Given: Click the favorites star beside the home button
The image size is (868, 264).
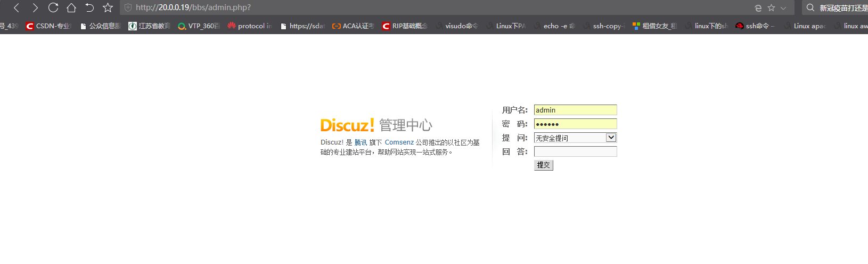Looking at the screenshot, I should (108, 7).
